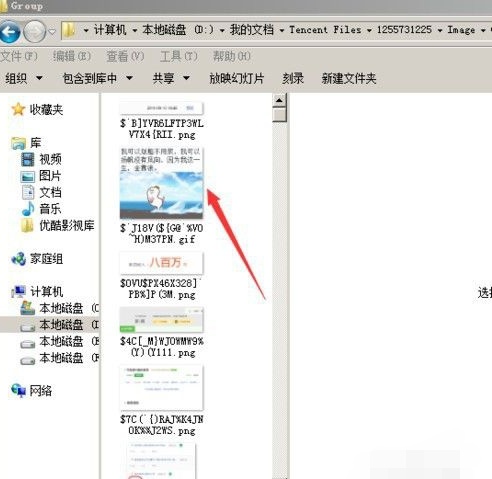
Task: Click the file list scrollbar thumb
Action: pos(279,114)
